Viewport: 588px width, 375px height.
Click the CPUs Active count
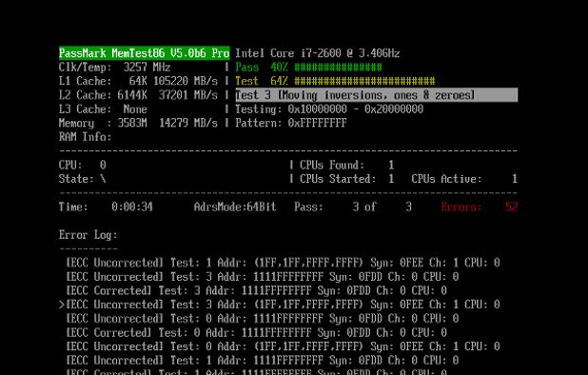coord(515,179)
